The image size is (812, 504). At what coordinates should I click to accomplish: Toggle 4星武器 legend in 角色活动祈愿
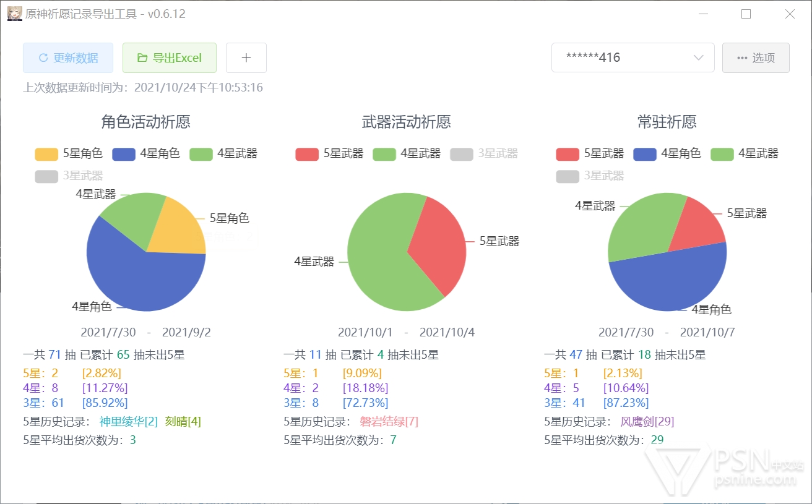[223, 153]
